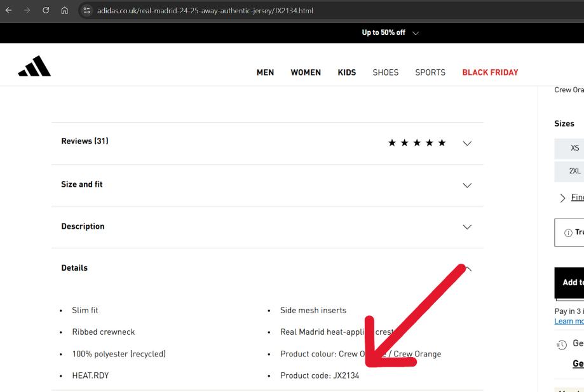Click the Sizes heading
Image resolution: width=584 pixels, height=392 pixels.
[564, 124]
